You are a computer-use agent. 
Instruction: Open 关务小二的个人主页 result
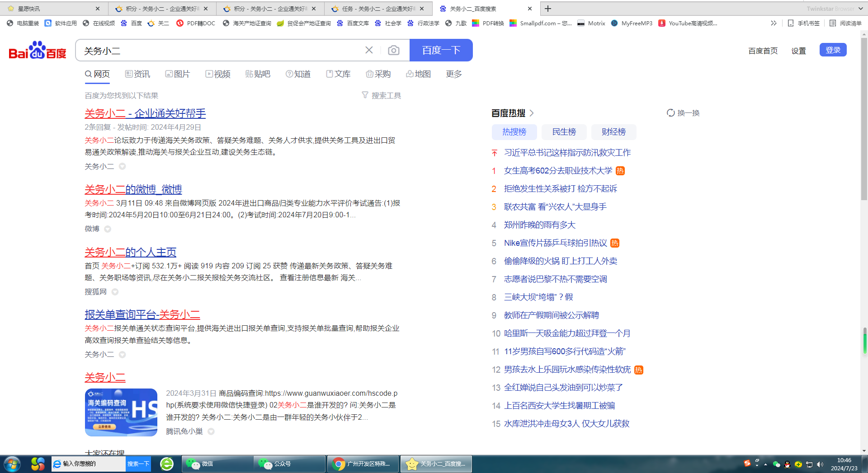click(x=131, y=252)
